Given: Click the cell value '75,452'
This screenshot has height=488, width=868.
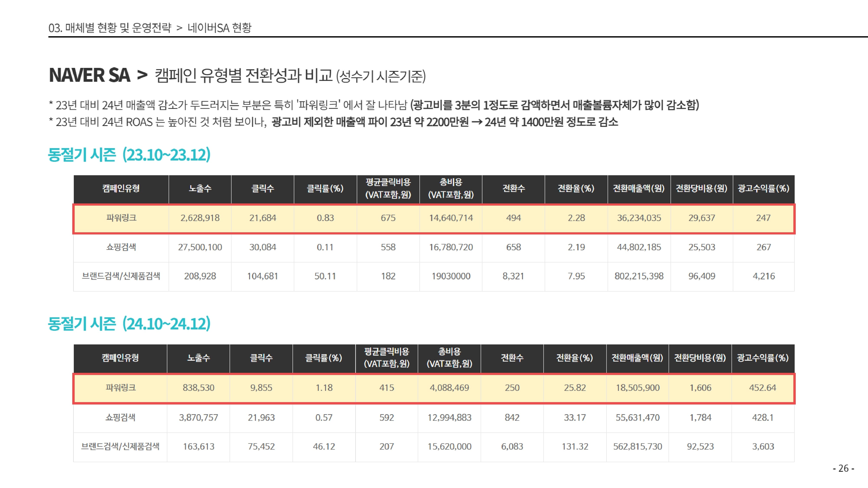Looking at the screenshot, I should pyautogui.click(x=261, y=447).
